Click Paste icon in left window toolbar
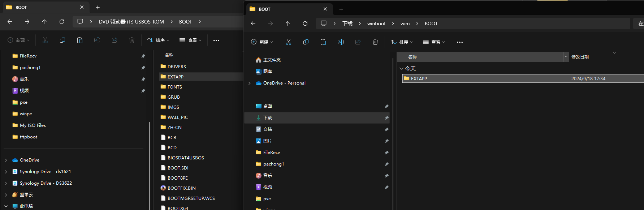This screenshot has width=644, height=210. point(80,40)
